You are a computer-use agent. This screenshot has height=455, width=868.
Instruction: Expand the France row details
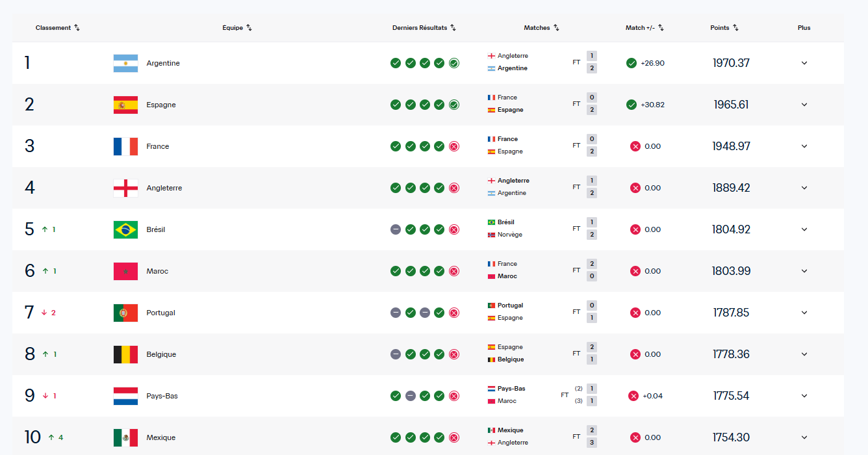point(804,146)
